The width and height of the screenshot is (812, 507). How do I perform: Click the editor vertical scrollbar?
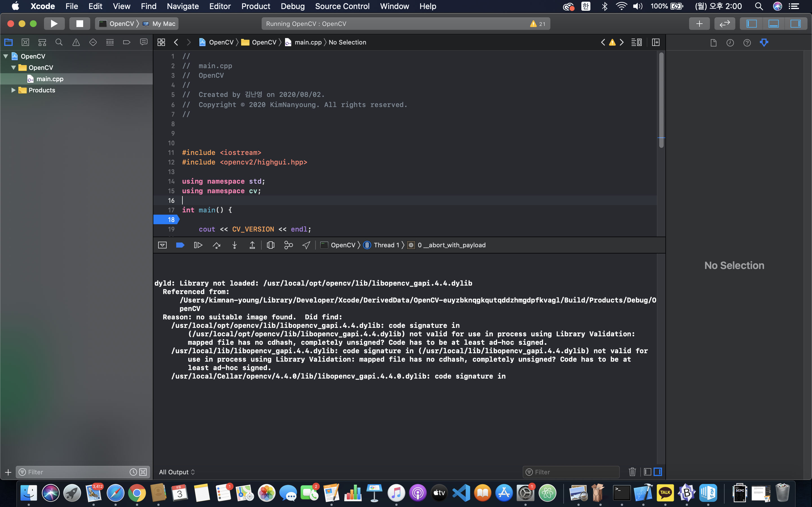(x=661, y=101)
